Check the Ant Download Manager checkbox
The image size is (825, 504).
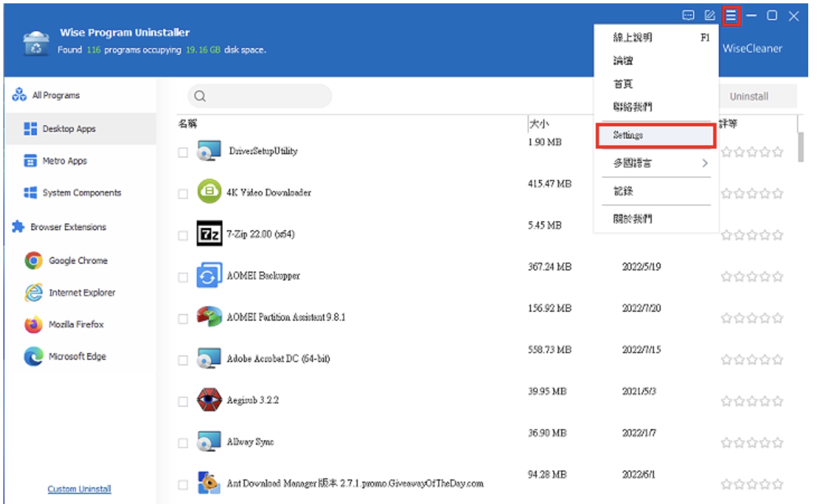pyautogui.click(x=183, y=485)
